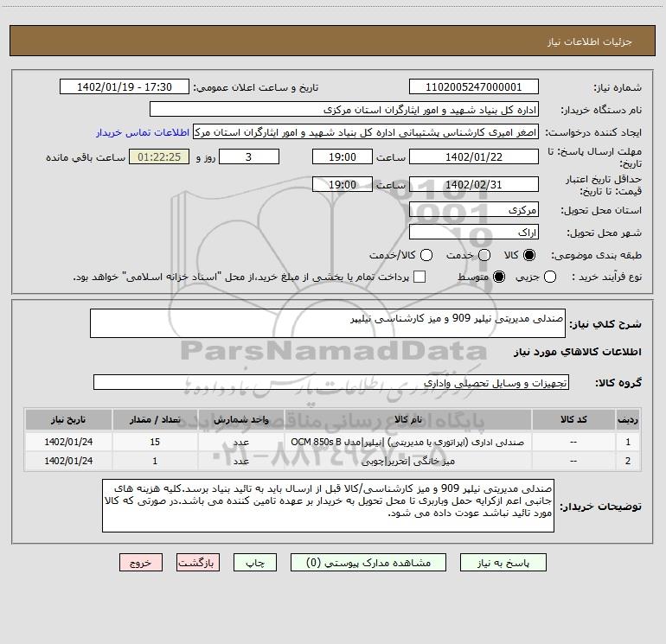This screenshot has height=644, width=666.
Task: Open the اطلاعات تماس خریدار link
Action: (143, 132)
